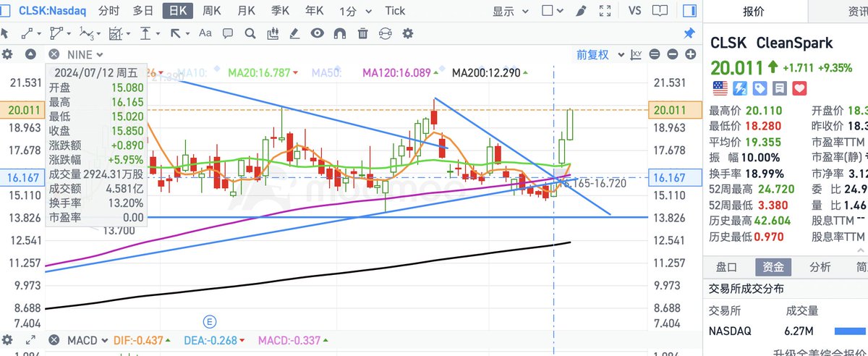The image size is (868, 356).
Task: Click the E earnings marker on timeline
Action: coord(210,321)
